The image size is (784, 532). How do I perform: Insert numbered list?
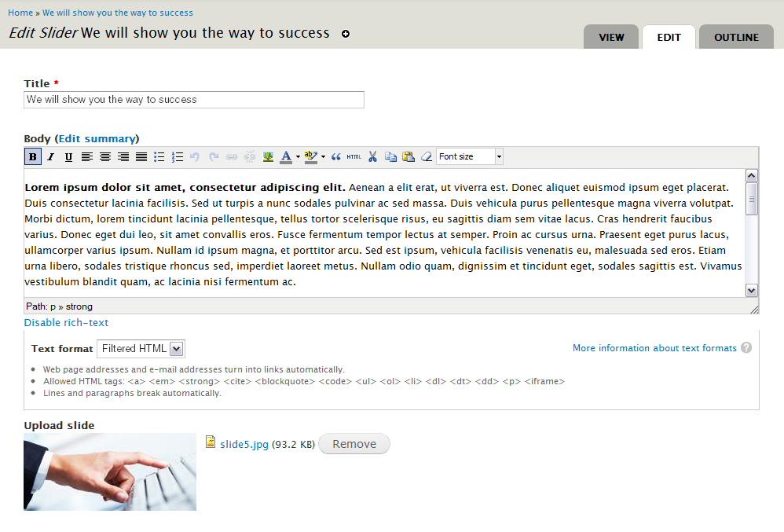[178, 157]
